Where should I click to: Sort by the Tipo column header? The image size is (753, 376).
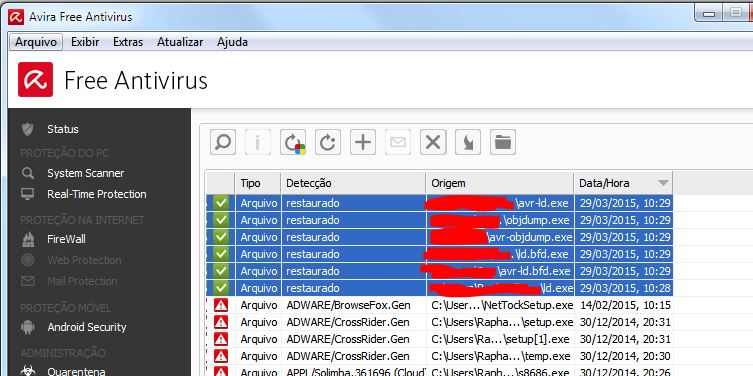click(258, 183)
